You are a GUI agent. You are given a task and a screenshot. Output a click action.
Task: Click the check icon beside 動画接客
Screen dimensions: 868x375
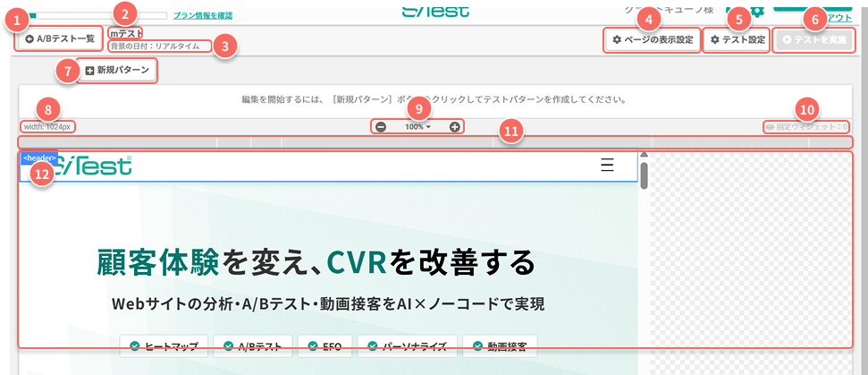477,346
